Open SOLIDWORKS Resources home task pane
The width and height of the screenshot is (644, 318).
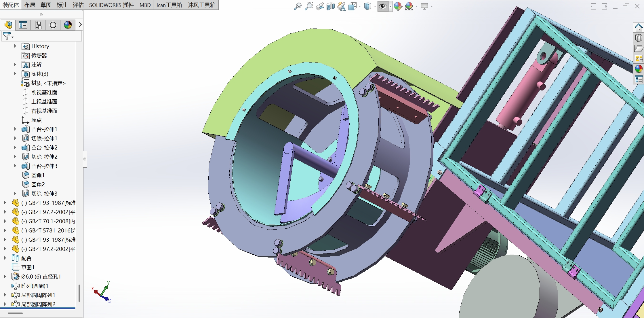(x=639, y=28)
